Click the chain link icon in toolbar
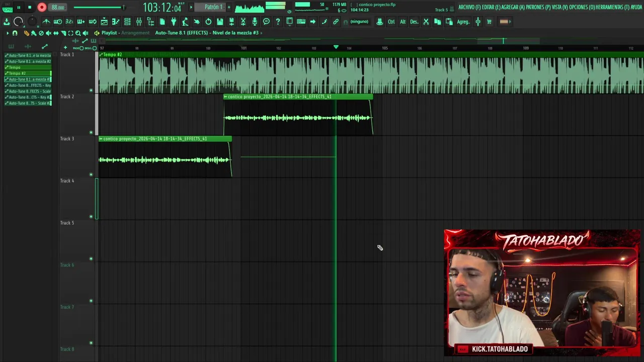644x362 pixels. (x=336, y=22)
